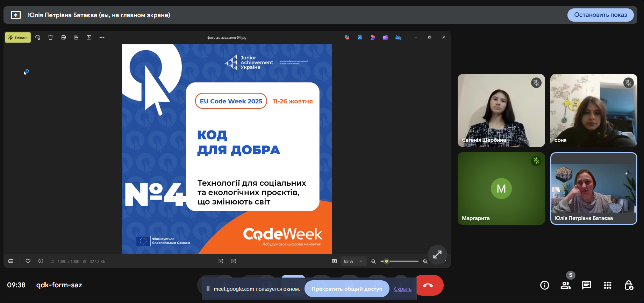
Task: Click Прекратить общий доступ button
Action: [347, 289]
